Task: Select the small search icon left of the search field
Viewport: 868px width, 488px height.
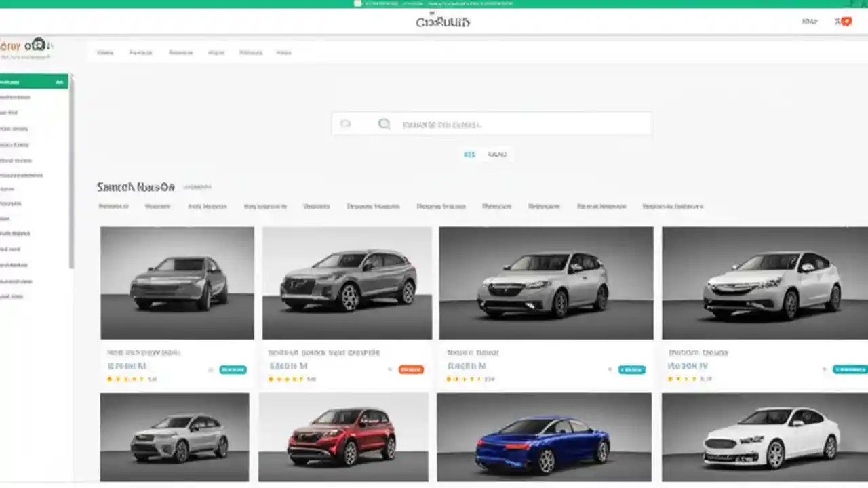Action: [345, 123]
